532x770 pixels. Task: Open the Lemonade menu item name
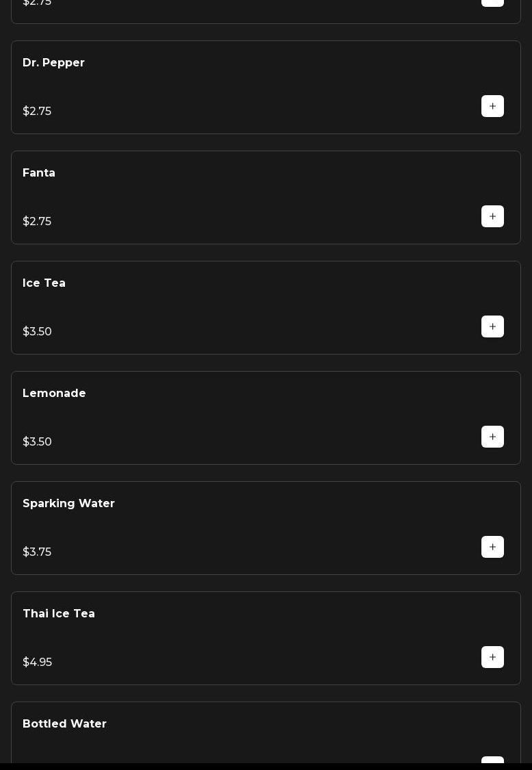[54, 394]
